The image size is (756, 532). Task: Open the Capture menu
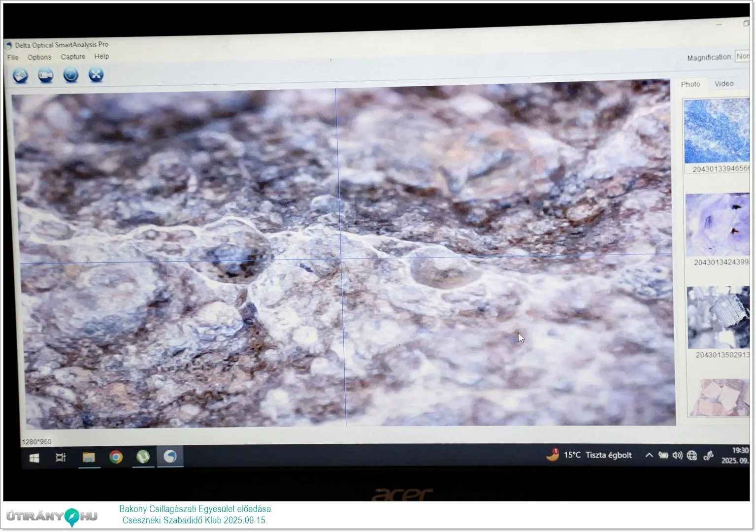[73, 57]
